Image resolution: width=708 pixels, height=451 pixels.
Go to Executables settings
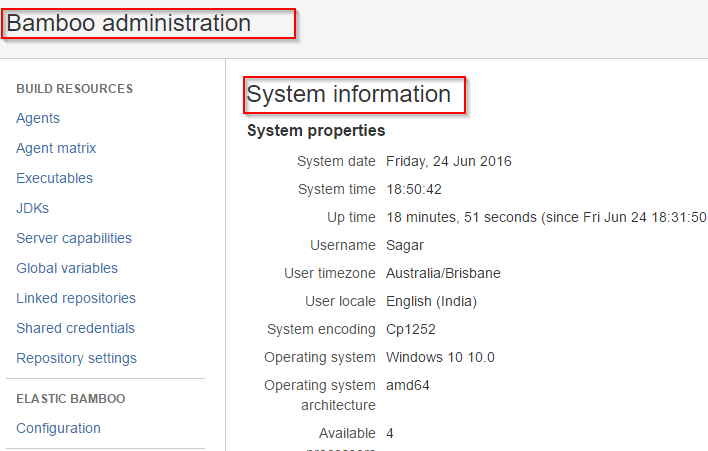coord(55,178)
